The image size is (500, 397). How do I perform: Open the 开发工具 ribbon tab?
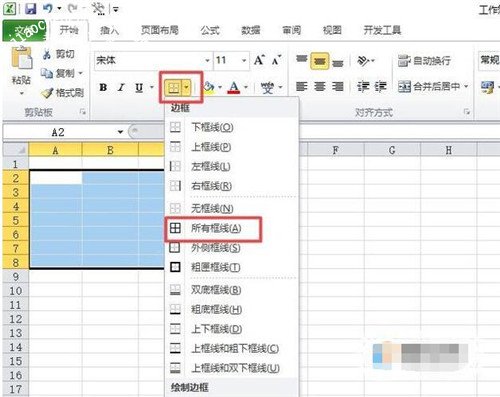(x=382, y=30)
